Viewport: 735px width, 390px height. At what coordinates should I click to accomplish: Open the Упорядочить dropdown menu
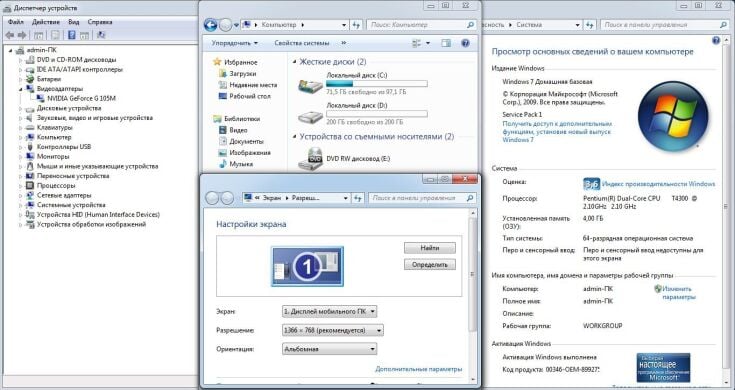tap(234, 43)
